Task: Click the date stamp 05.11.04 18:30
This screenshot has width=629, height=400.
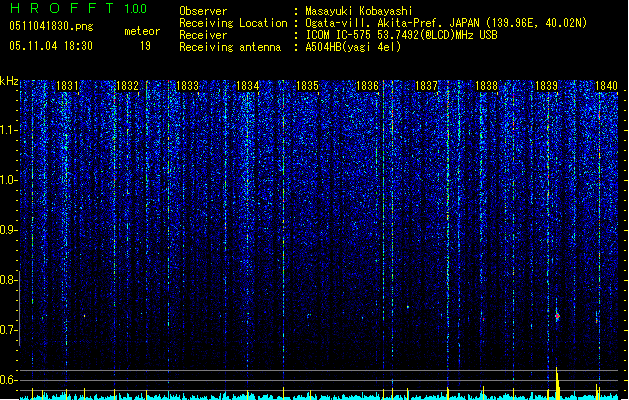Action: point(51,46)
